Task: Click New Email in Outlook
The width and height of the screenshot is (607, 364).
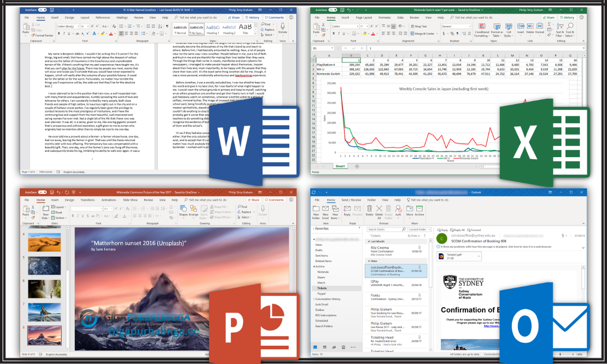Action: point(325,212)
